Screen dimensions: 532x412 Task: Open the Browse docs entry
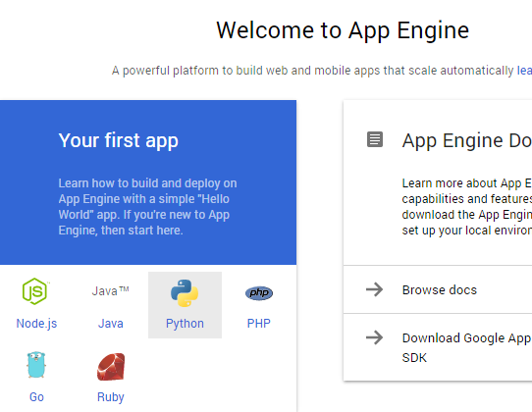click(438, 289)
